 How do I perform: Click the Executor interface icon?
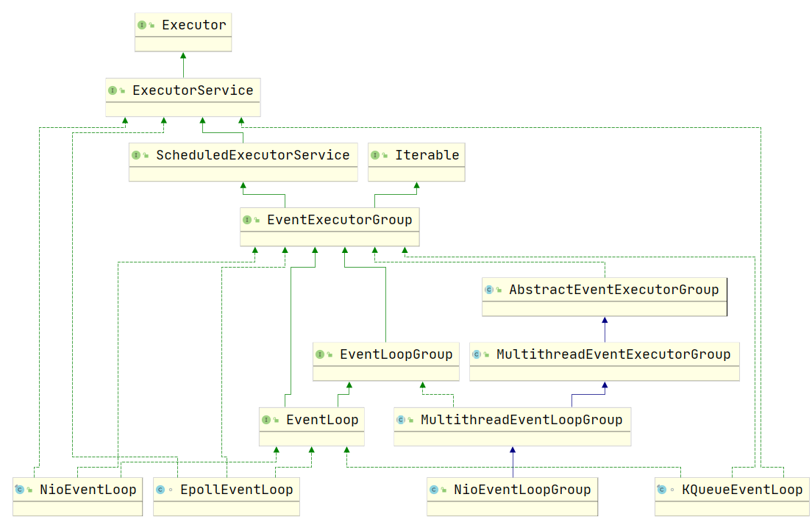pyautogui.click(x=141, y=25)
